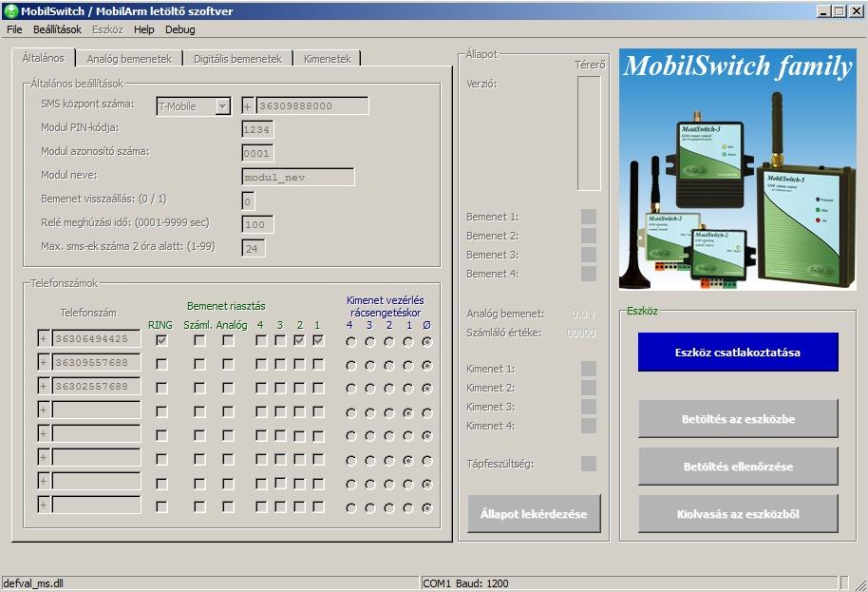Click phone number field 36306494425
The width and height of the screenshot is (868, 592).
click(x=96, y=339)
